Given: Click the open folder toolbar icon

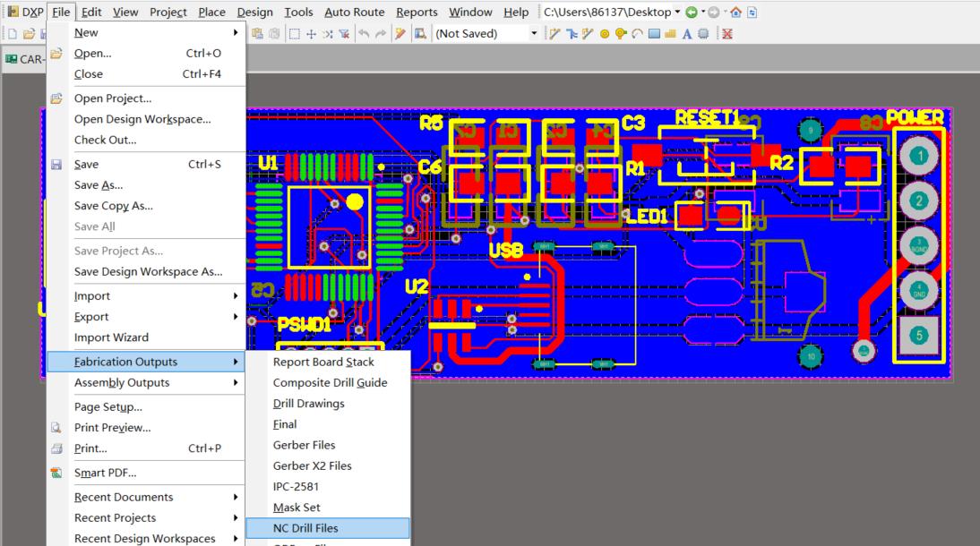Looking at the screenshot, I should click(x=29, y=34).
